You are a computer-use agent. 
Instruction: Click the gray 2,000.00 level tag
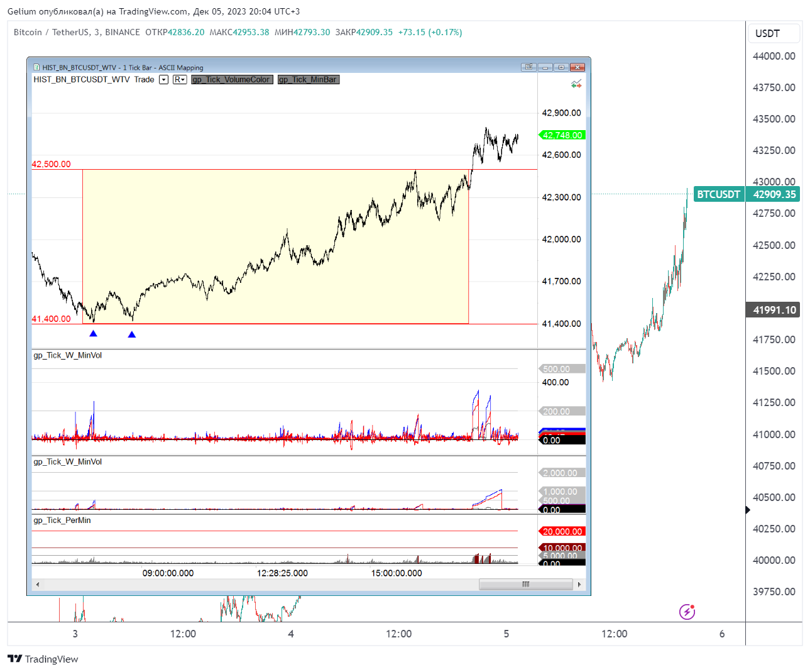tap(562, 473)
